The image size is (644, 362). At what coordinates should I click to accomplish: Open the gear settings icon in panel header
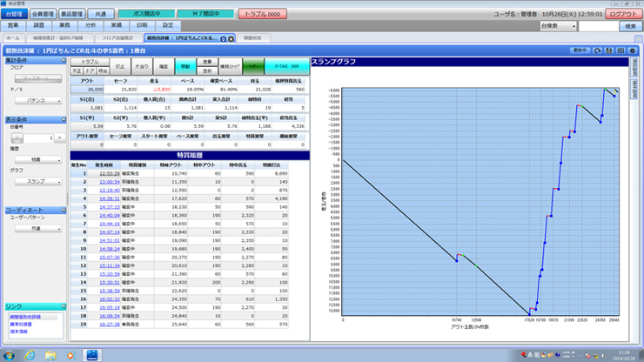633,50
